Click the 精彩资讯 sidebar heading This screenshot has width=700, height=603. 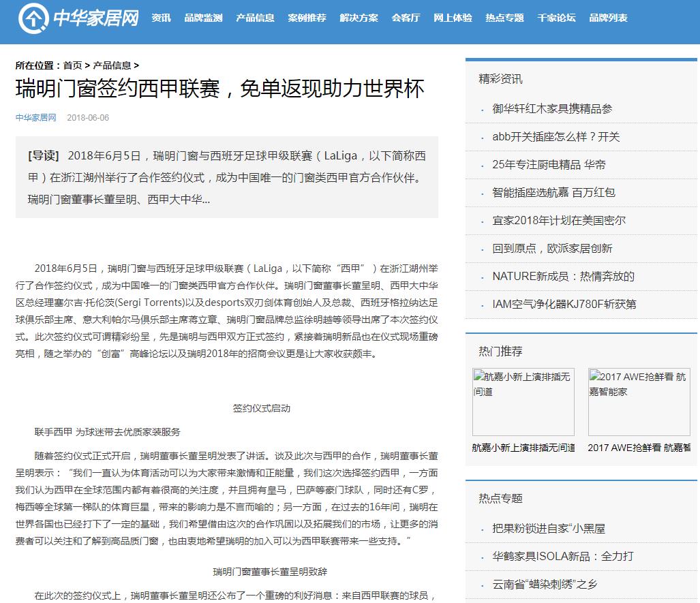pos(500,79)
